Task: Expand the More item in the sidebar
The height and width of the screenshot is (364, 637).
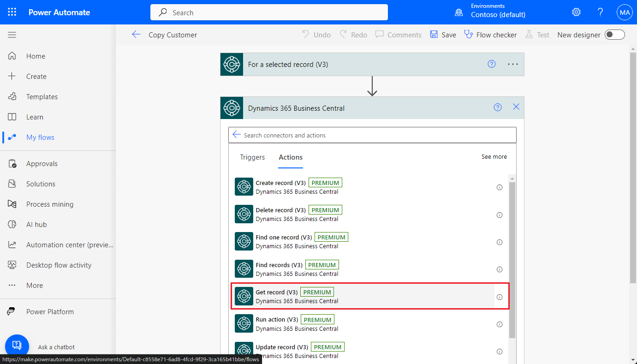Action: click(x=34, y=285)
